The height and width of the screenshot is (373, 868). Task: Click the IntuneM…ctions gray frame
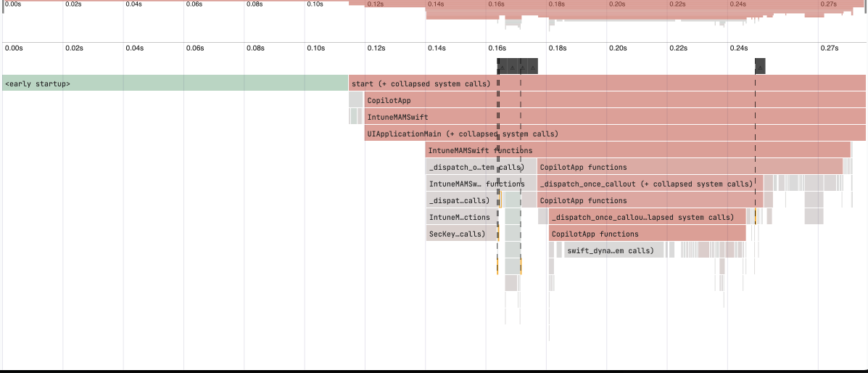pos(462,217)
